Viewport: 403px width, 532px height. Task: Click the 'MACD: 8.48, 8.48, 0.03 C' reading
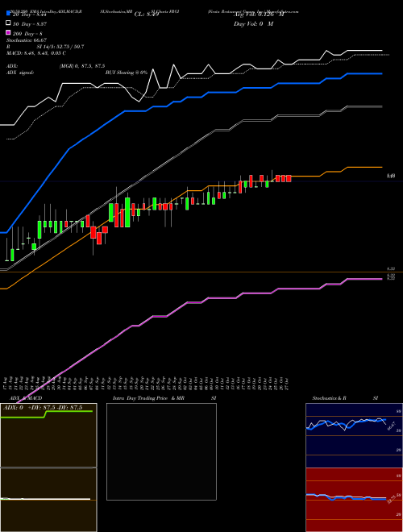pos(36,53)
